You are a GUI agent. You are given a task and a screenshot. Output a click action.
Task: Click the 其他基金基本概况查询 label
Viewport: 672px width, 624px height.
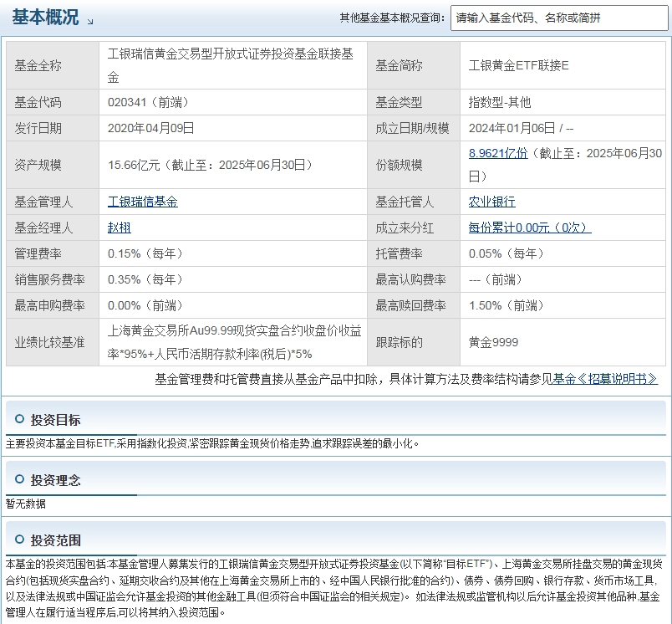392,18
